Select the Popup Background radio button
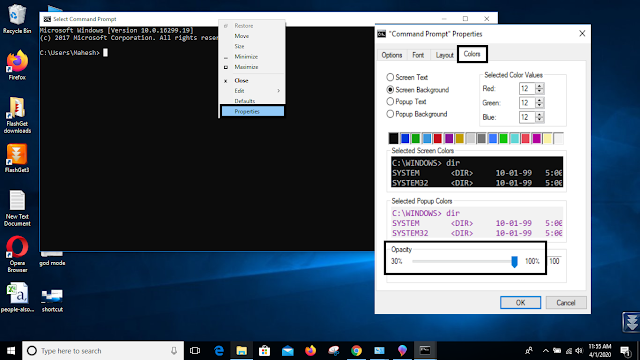 (x=390, y=114)
